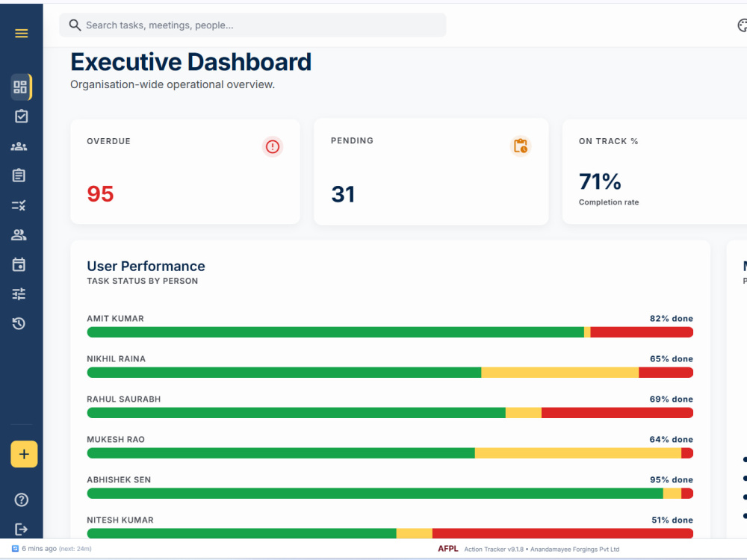Click the 'TASK STATUS BY PERSON' subtitle
The image size is (747, 560).
[x=143, y=281]
